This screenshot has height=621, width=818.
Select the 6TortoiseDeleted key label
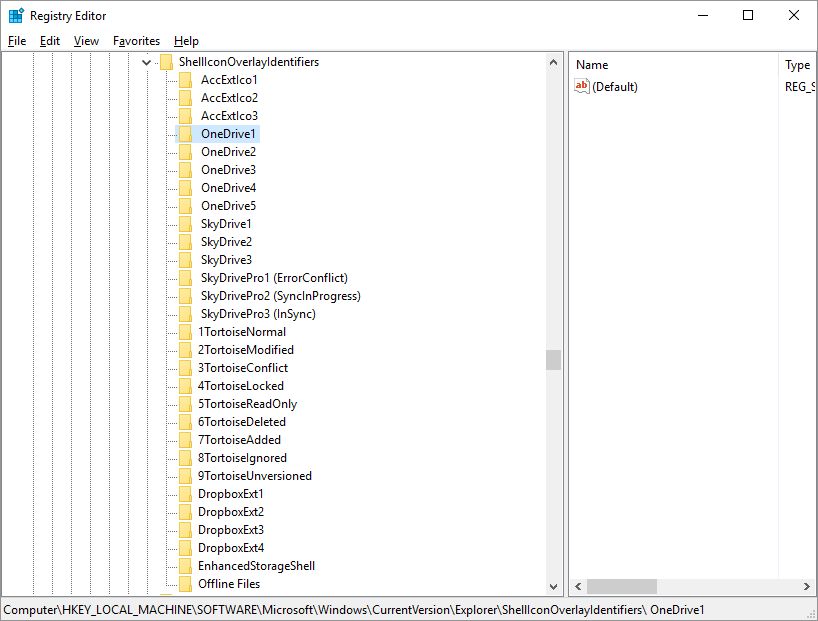click(242, 422)
